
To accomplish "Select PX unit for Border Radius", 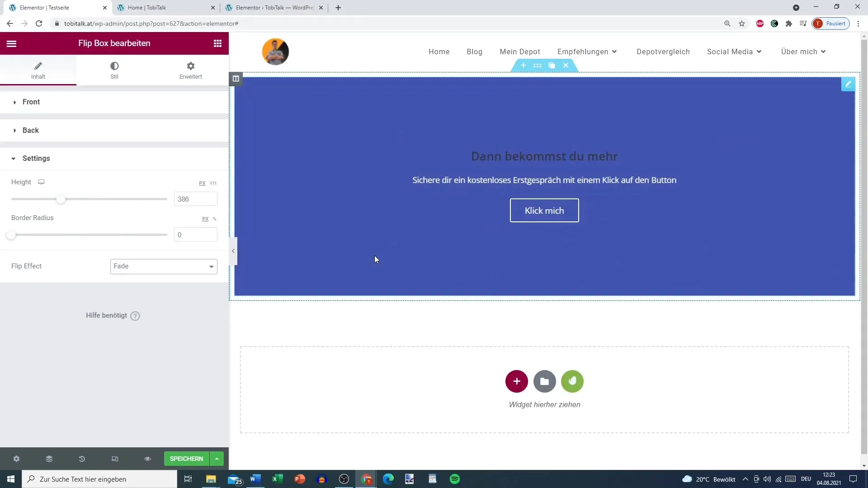I will pyautogui.click(x=205, y=219).
